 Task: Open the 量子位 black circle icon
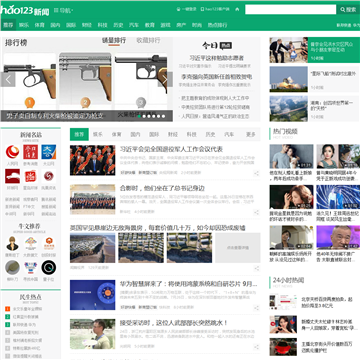49,267
